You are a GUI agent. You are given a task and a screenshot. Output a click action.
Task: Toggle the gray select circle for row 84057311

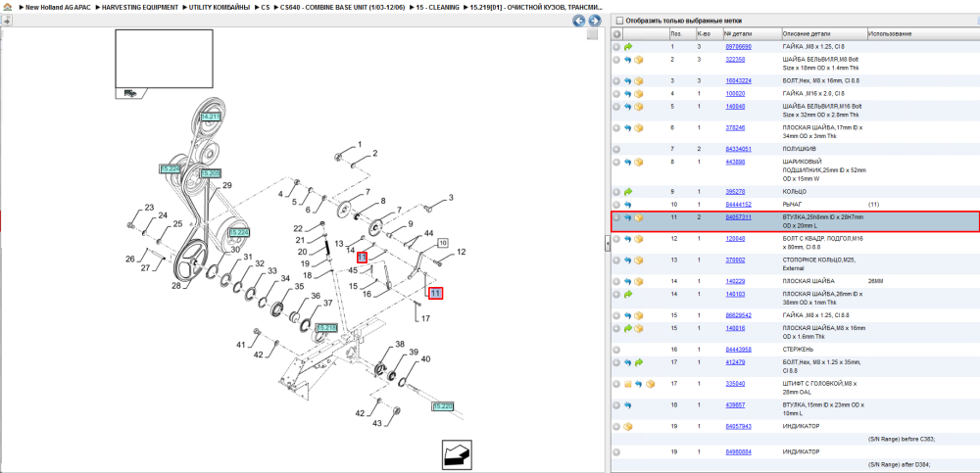point(616,217)
